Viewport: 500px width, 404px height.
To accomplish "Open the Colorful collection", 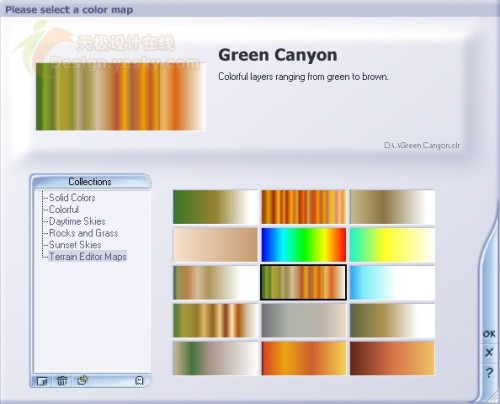I will [x=64, y=210].
